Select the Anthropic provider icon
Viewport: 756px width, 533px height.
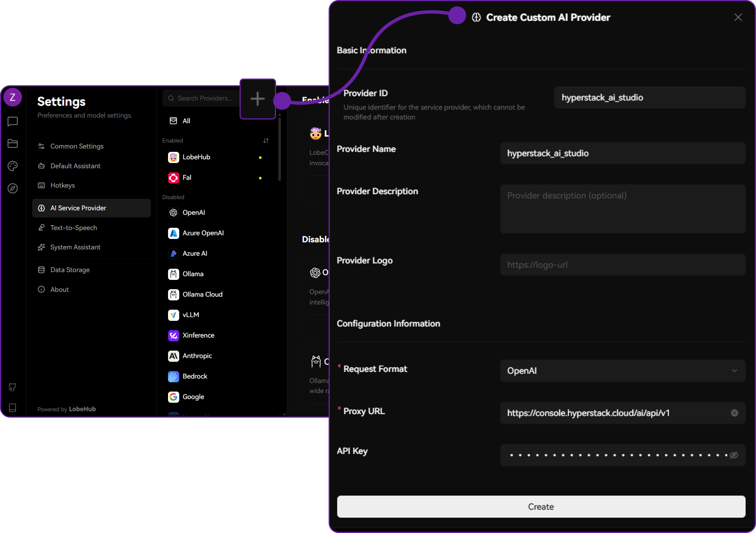point(173,356)
